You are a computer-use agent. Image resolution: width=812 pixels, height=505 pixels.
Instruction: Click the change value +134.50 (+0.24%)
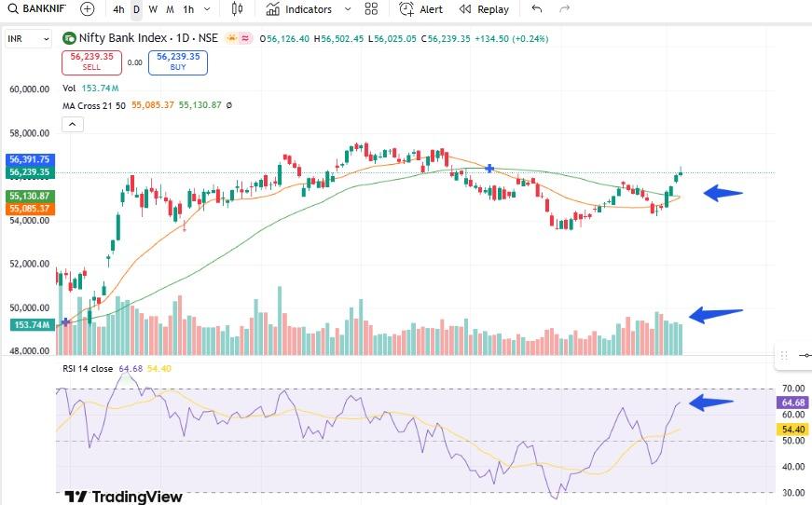pos(512,39)
